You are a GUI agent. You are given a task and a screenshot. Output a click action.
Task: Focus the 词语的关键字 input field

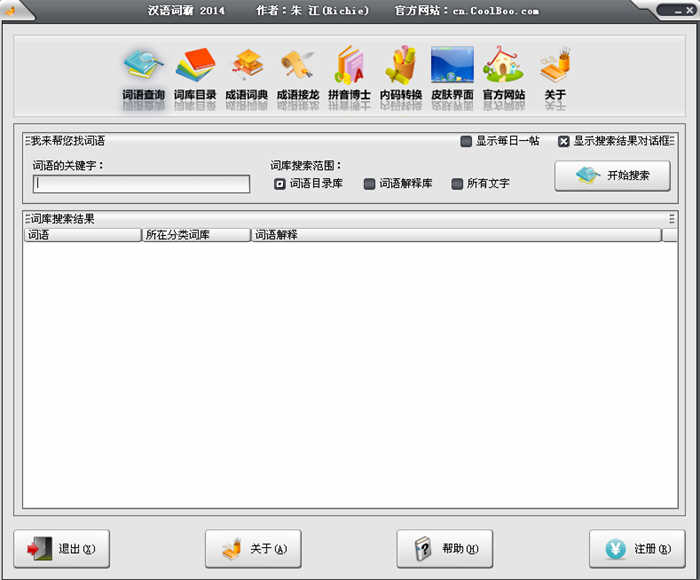point(141,184)
